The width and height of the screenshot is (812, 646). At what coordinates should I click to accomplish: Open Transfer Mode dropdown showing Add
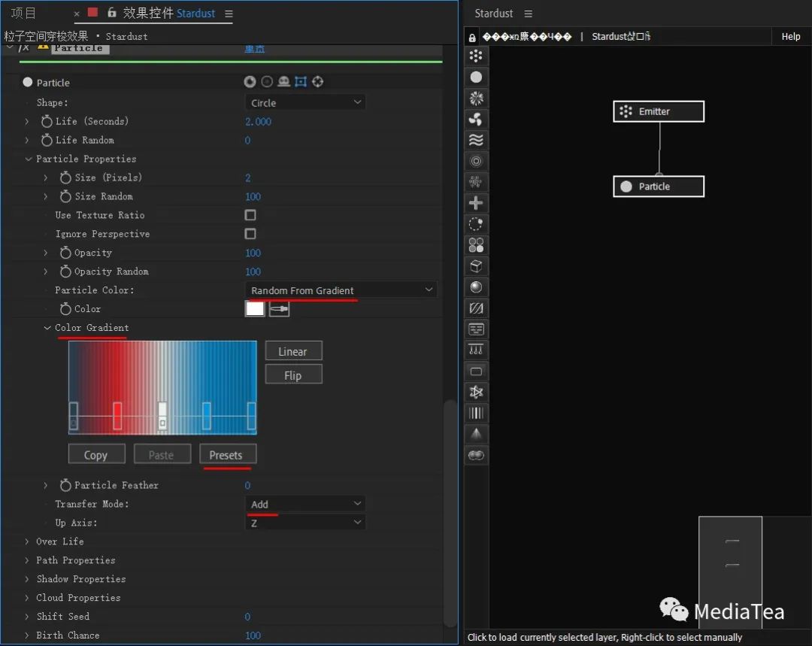[x=305, y=504]
